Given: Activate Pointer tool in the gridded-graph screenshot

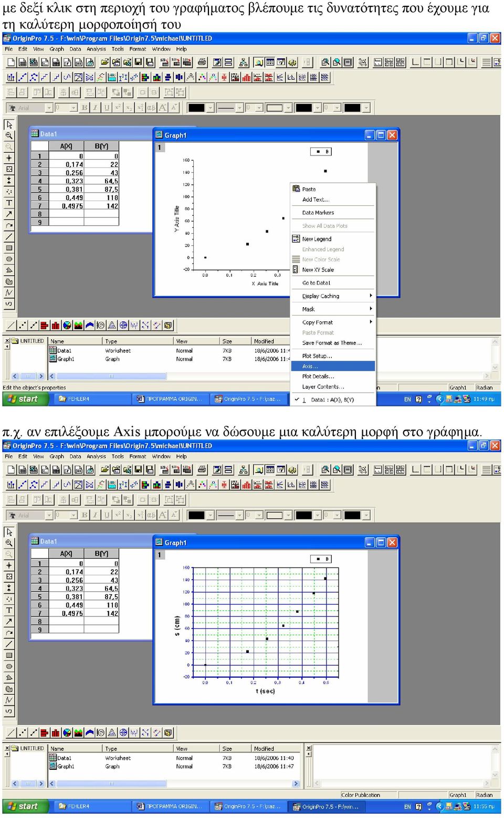Looking at the screenshot, I should coord(9,532).
